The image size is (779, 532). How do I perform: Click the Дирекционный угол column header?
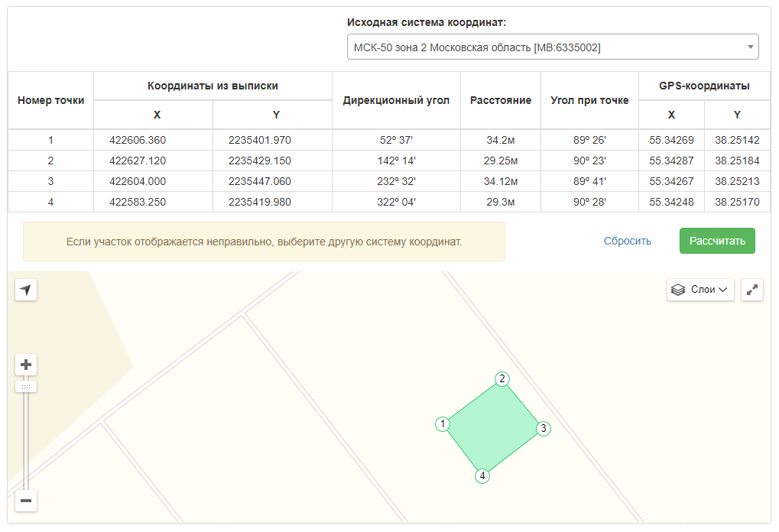(x=396, y=100)
